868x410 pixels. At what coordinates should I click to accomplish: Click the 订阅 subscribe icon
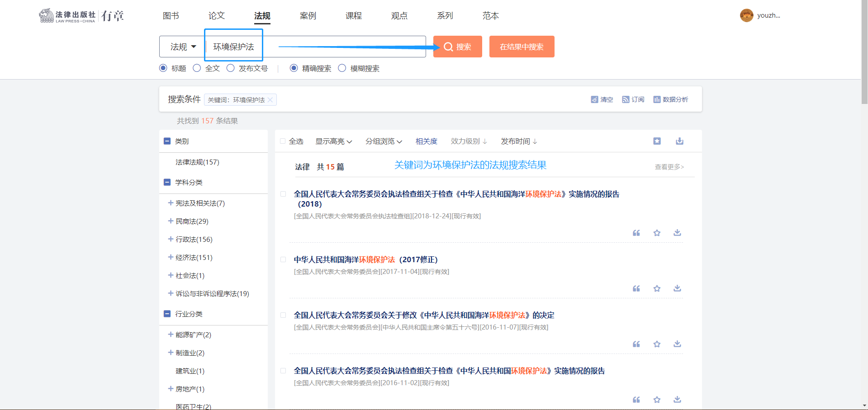click(626, 99)
